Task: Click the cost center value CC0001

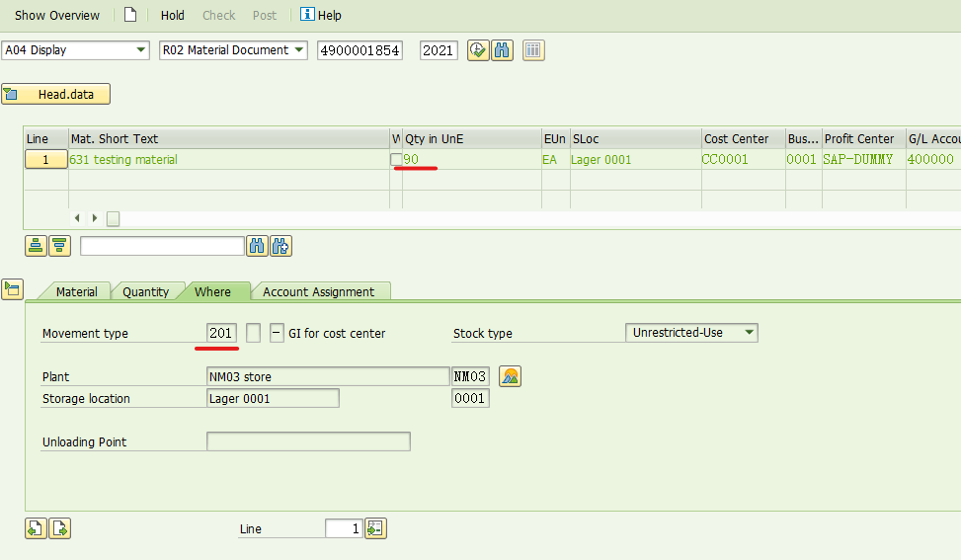Action: (724, 159)
